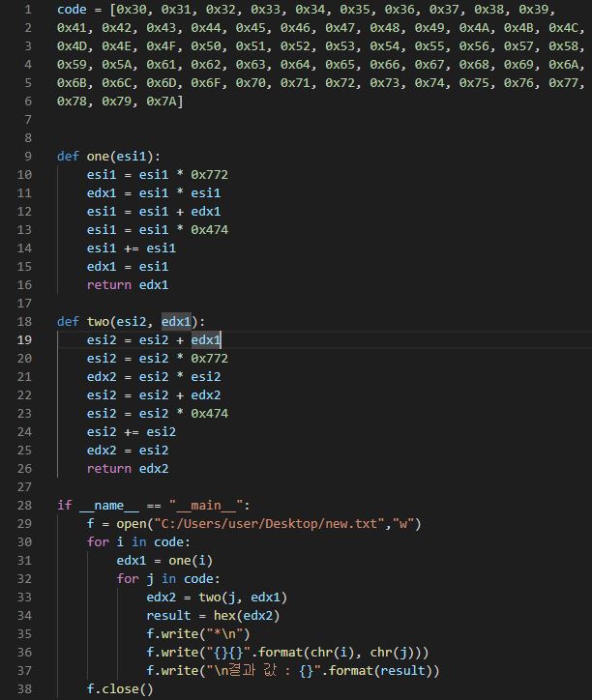Viewport: 592px width, 700px height.
Task: Click 'edx1 = esi1' on line 15
Action: pos(128,267)
